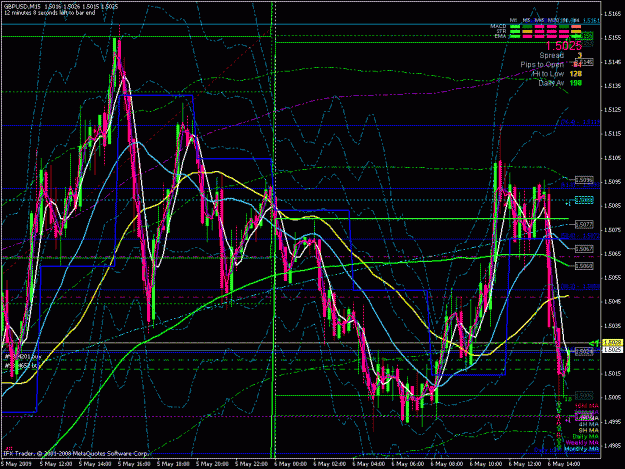Click the Daily MA legend label

click(586, 437)
